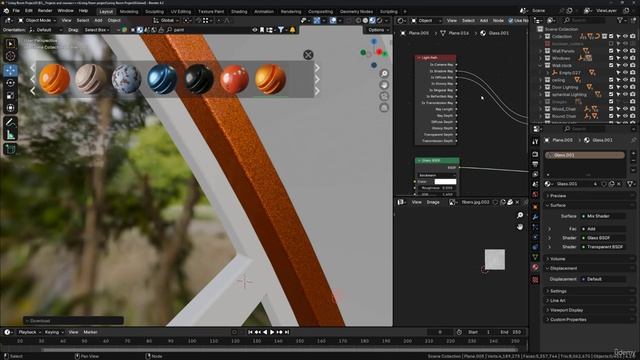Hide the Wall Panels collection in viewport
This screenshot has width=640, height=360.
tap(625, 51)
